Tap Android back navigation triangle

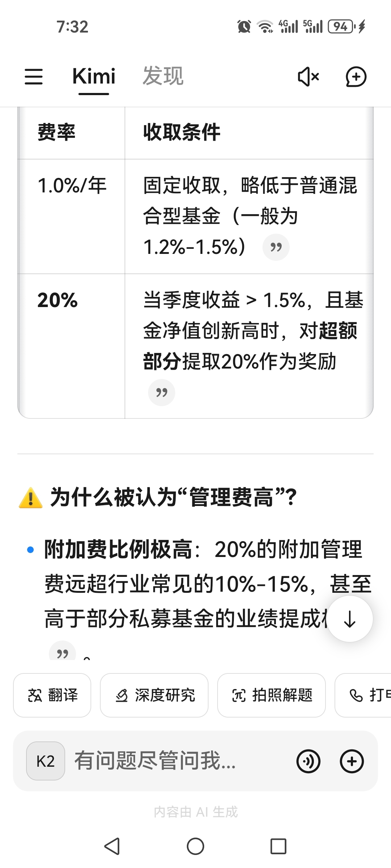[x=112, y=846]
